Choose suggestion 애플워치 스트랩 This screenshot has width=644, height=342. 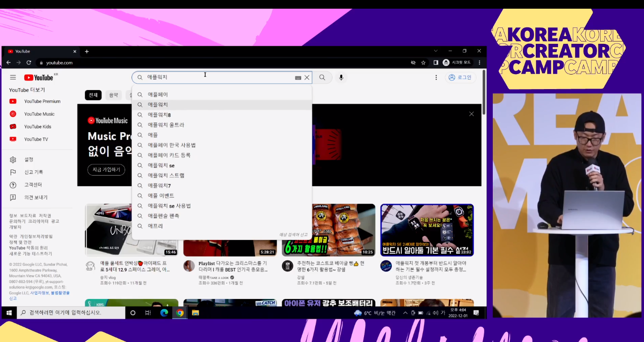pyautogui.click(x=222, y=176)
